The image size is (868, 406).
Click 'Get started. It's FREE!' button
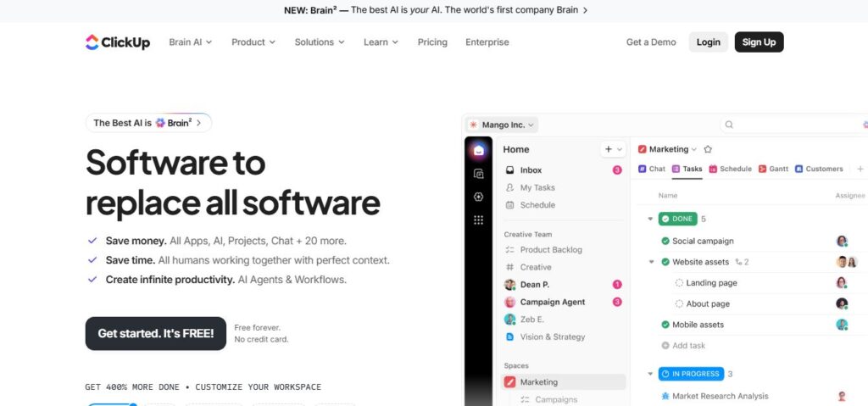(x=156, y=333)
